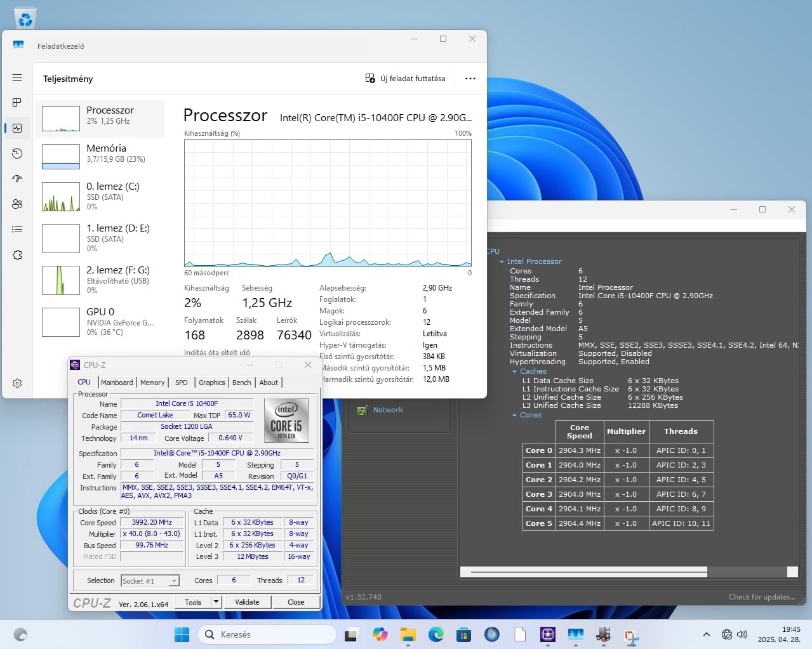Image resolution: width=812 pixels, height=649 pixels.
Task: Open Microsoft Edge from taskbar
Action: [x=436, y=634]
